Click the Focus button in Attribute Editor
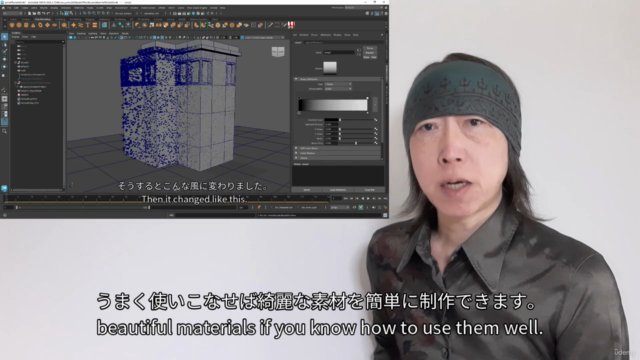The width and height of the screenshot is (640, 360). [x=370, y=49]
